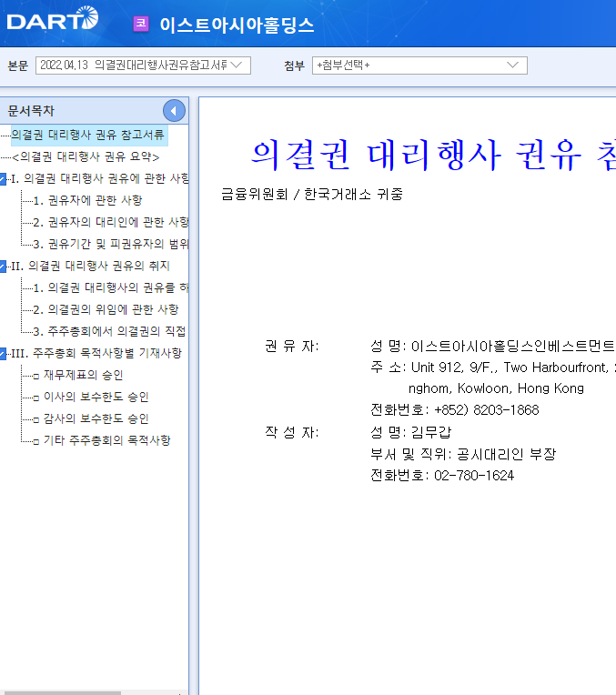The height and width of the screenshot is (695, 616).
Task: Click the horizontal scrollbar of contents panel
Action: (62, 692)
